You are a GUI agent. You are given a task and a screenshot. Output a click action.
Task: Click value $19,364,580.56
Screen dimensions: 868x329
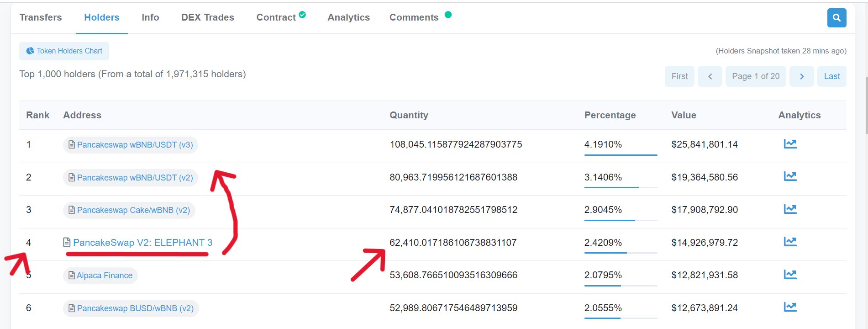[705, 177]
